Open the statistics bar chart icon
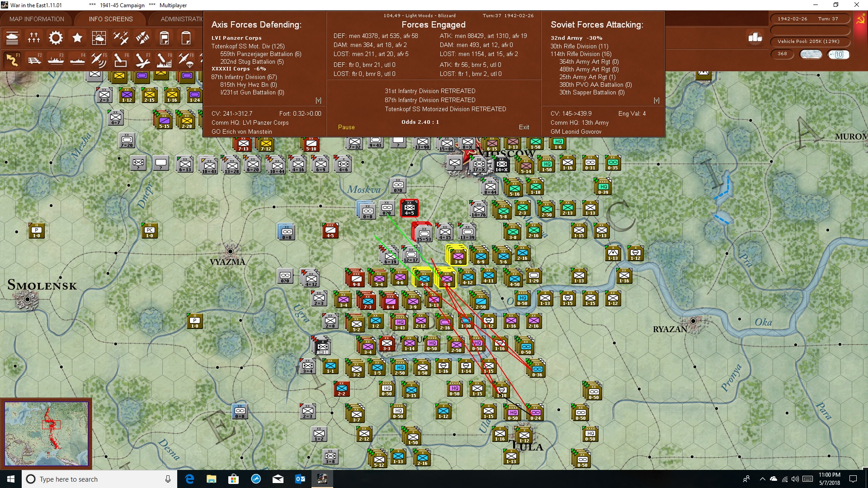 [x=755, y=38]
